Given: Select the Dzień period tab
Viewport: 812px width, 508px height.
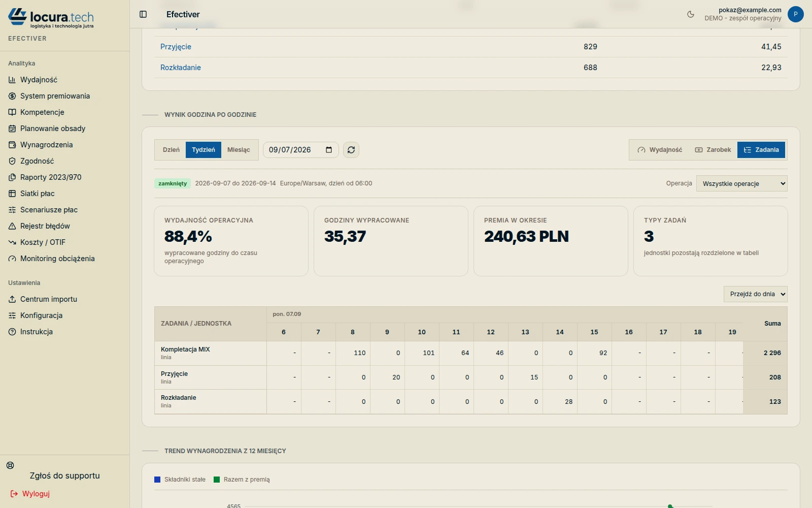Looking at the screenshot, I should 171,150.
